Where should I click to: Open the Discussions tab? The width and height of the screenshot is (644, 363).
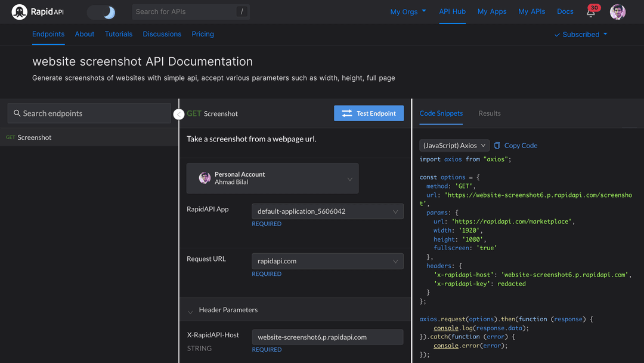click(162, 34)
